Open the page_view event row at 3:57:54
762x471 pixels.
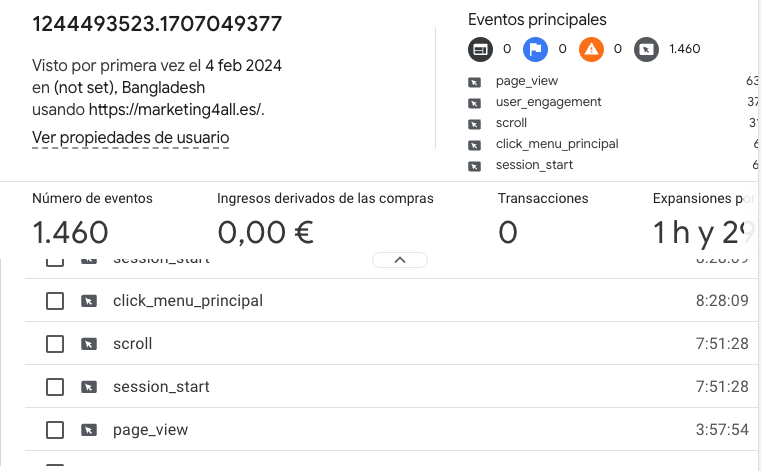point(391,430)
